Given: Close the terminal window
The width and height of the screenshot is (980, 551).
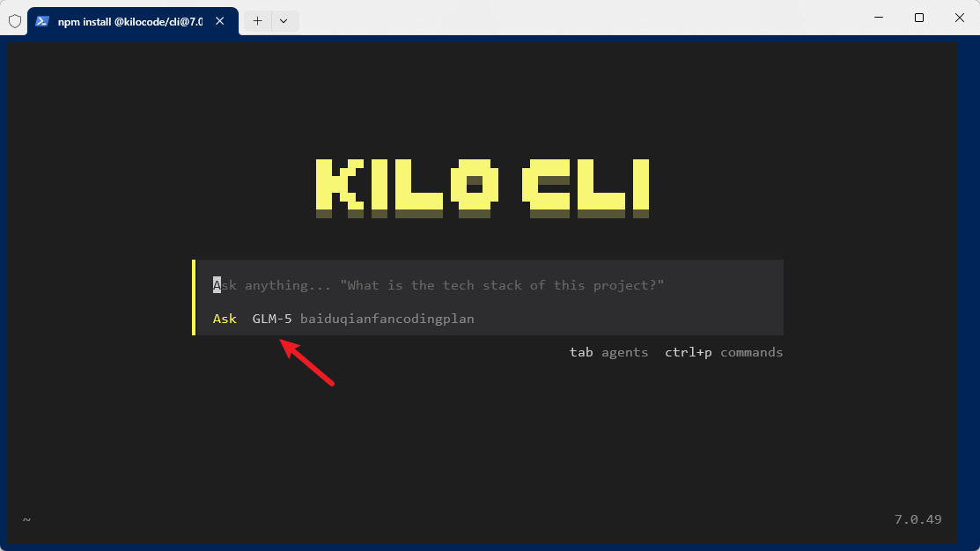Looking at the screenshot, I should coord(959,18).
